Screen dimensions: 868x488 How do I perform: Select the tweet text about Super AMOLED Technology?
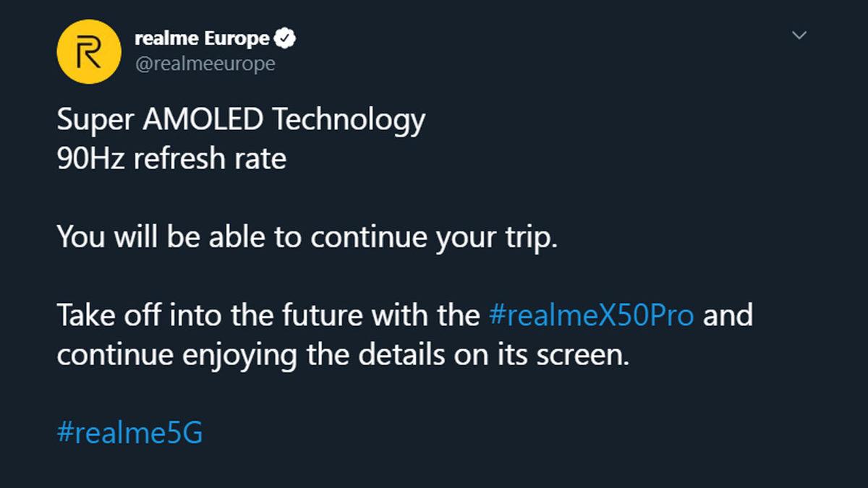click(242, 119)
